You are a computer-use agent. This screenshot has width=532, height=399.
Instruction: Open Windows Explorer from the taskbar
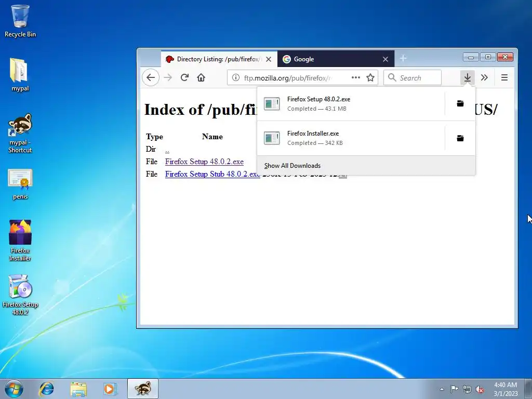coord(78,389)
